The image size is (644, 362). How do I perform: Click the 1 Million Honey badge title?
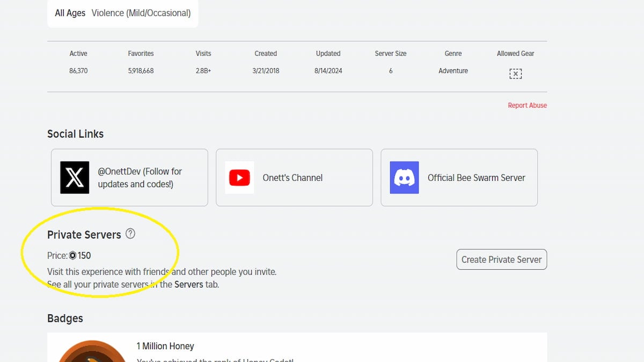165,346
